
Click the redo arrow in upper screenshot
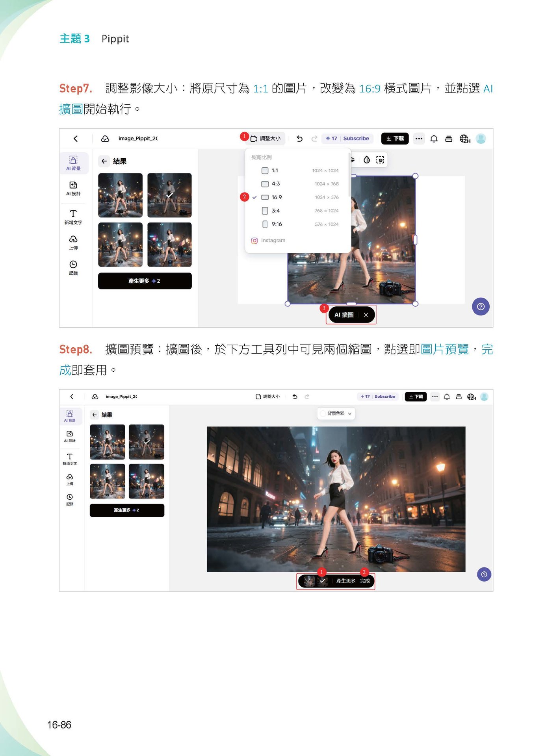(314, 139)
